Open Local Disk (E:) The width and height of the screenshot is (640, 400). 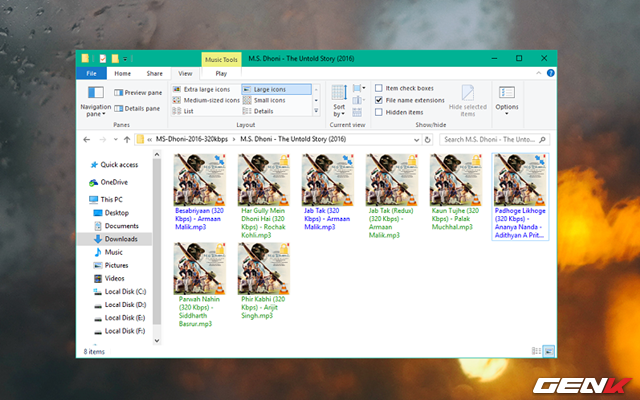[x=120, y=318]
